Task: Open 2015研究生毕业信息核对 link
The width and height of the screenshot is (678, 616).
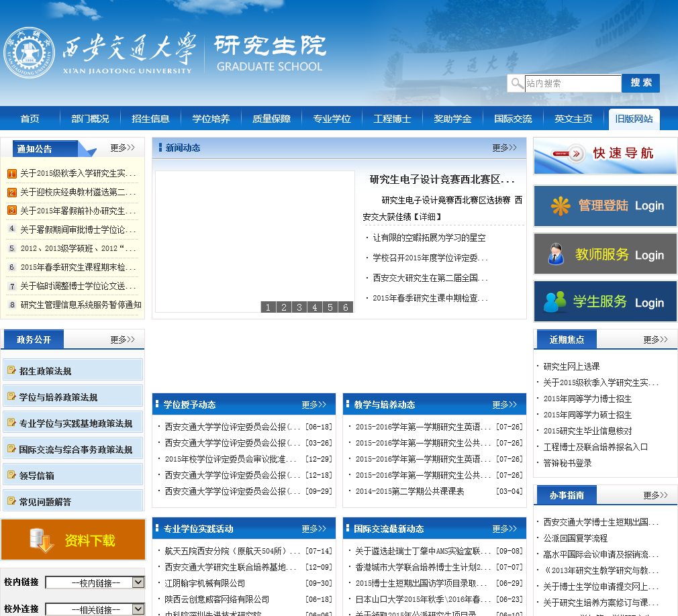Action: (x=587, y=431)
